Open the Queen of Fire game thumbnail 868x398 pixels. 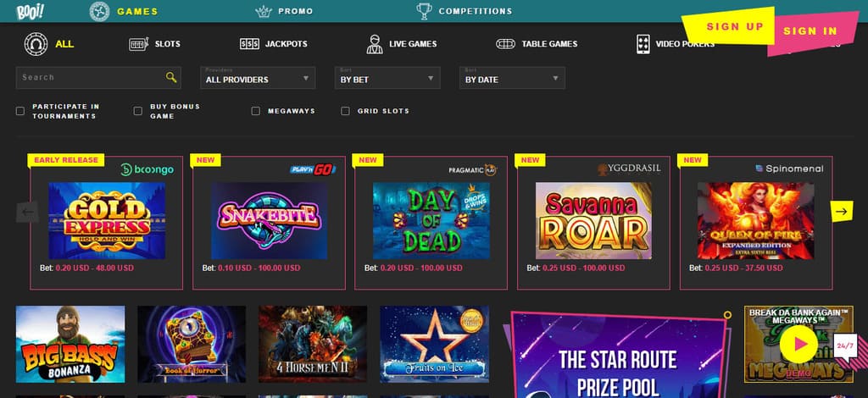point(755,220)
